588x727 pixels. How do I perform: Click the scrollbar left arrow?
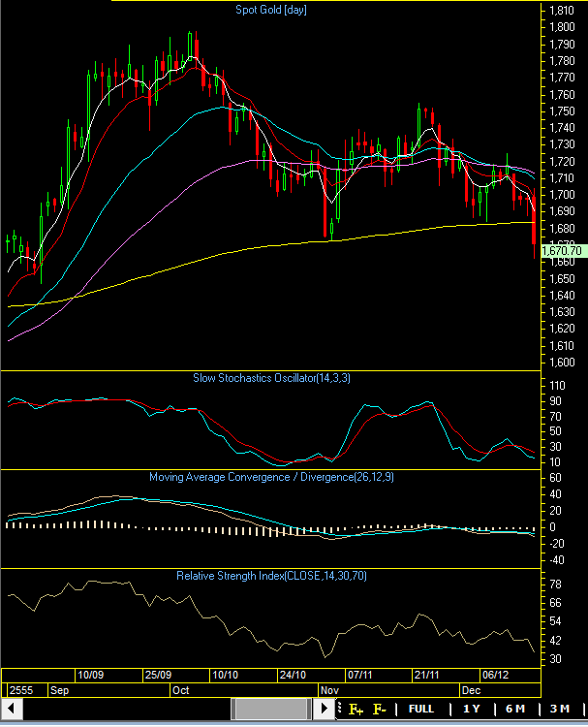tap(11, 710)
